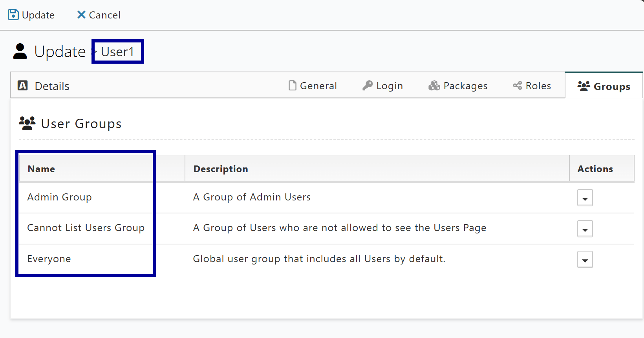Select the Groups tab
644x338 pixels.
(x=604, y=86)
